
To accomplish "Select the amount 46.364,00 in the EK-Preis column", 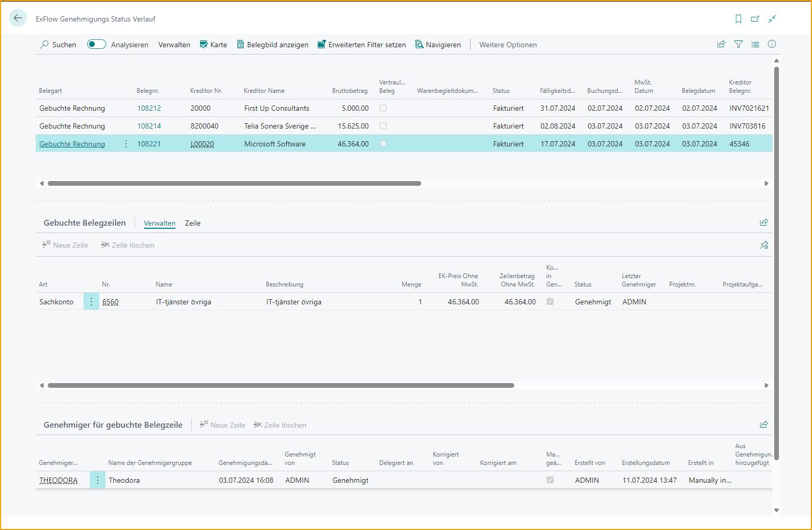I will coord(463,302).
